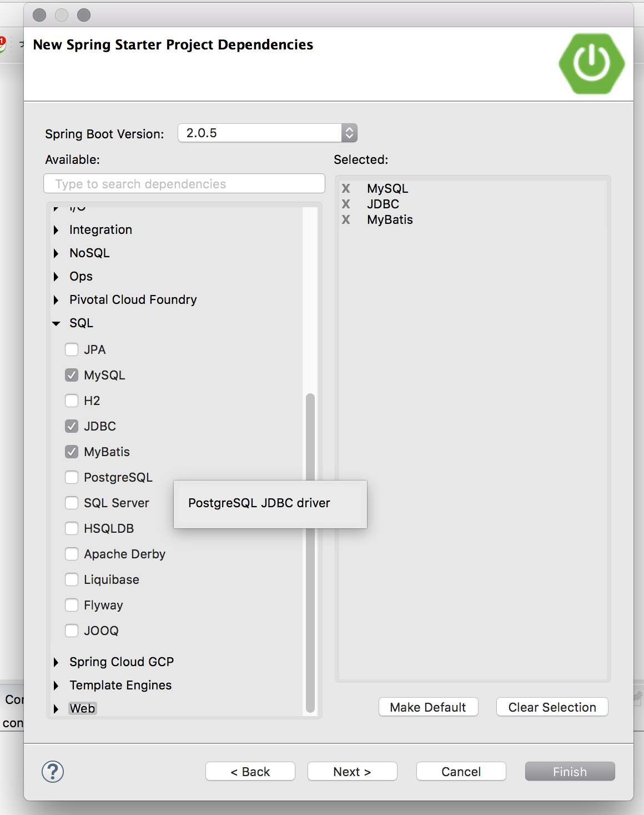
Task: Uncheck the MySQL dependency checkbox
Action: (72, 375)
